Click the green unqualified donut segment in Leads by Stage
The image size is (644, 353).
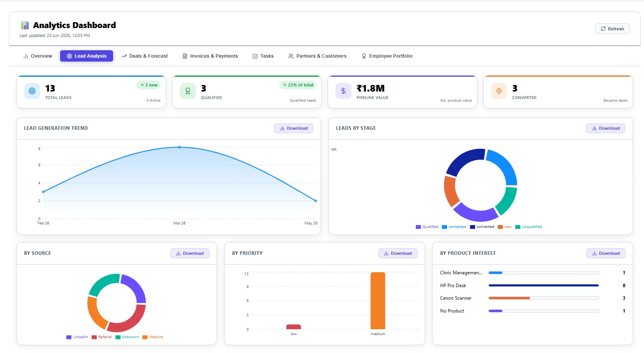tap(507, 201)
